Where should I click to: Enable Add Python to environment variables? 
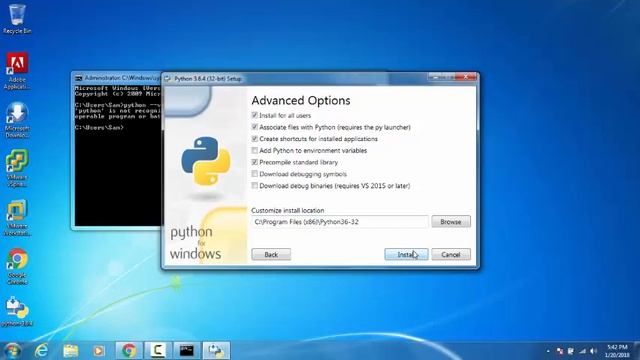click(255, 151)
